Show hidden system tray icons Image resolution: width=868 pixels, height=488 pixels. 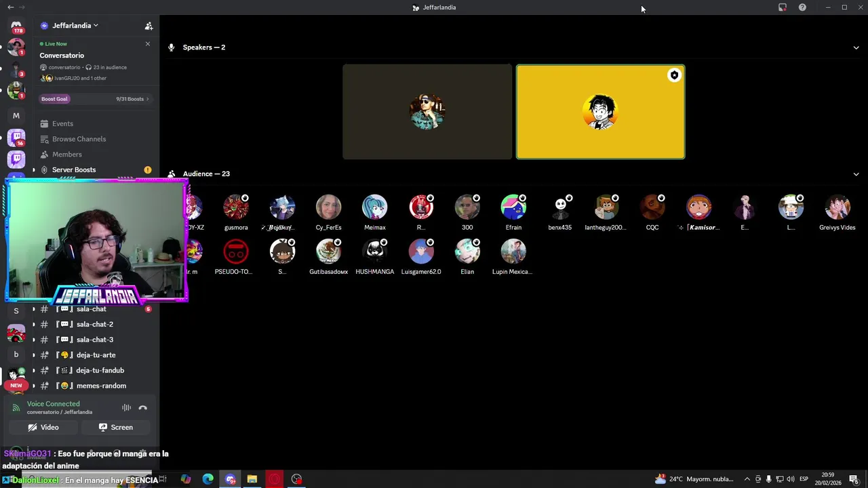[x=747, y=479]
